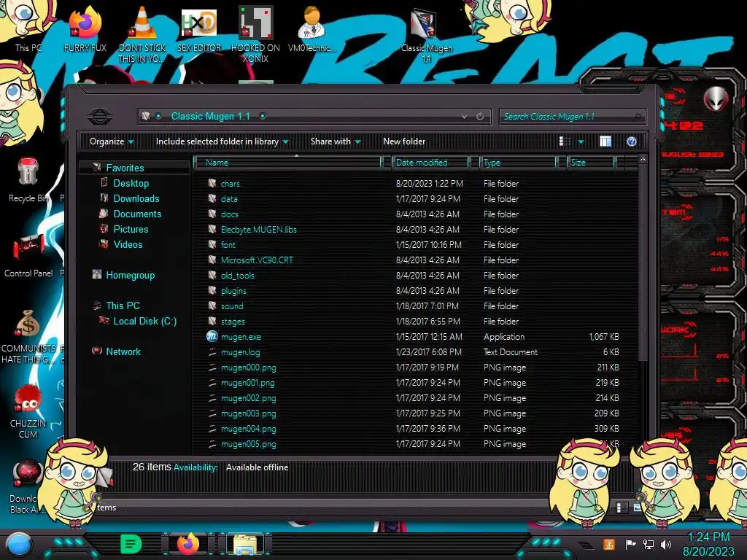Click the Action Center flag tray icon
The height and width of the screenshot is (560, 747).
630,544
